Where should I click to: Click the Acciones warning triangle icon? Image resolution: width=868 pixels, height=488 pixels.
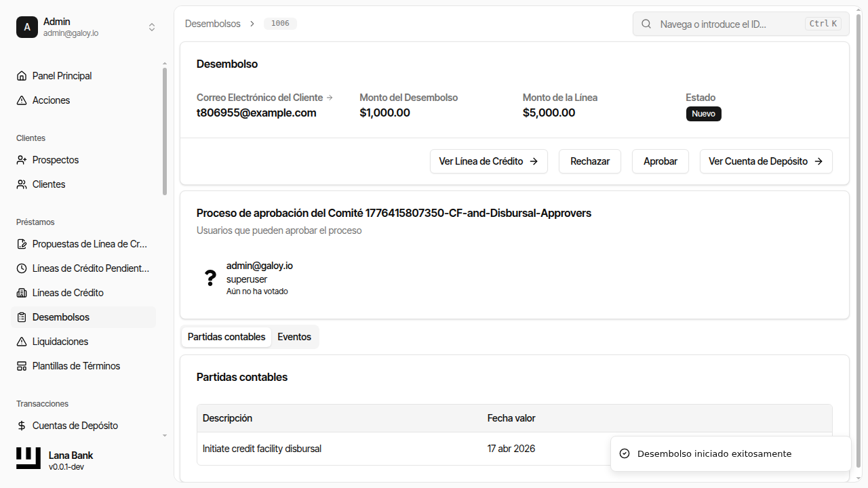click(22, 100)
